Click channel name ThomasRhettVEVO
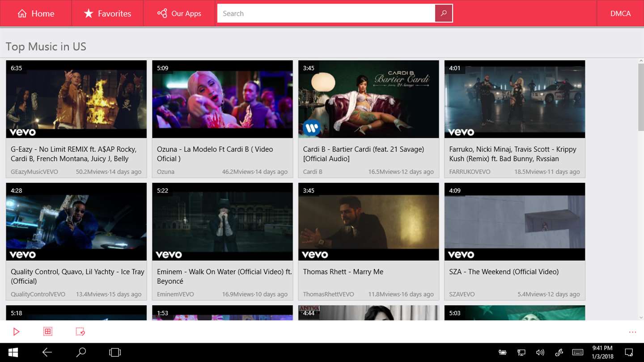Screen dimensions: 644x362 [328, 294]
